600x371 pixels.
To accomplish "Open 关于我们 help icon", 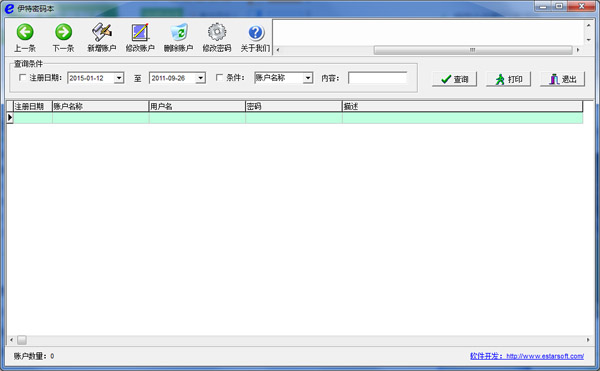I will click(255, 37).
